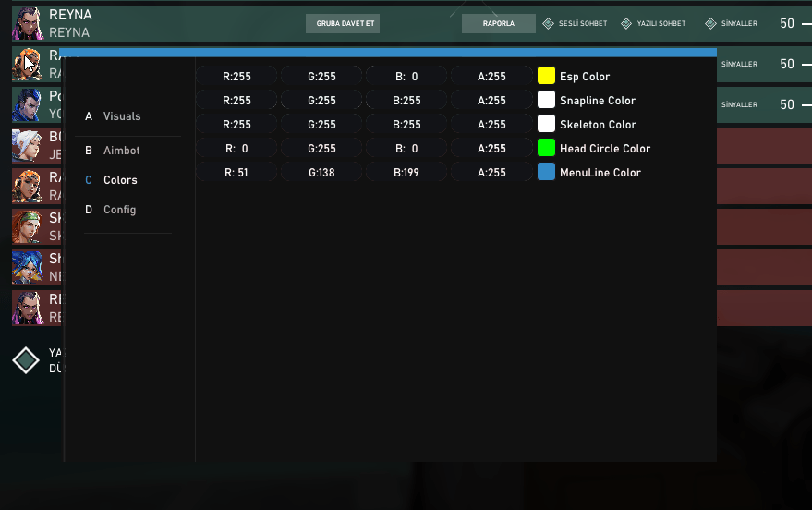The image size is (812, 510).
Task: Click the bottom Reyna agent portrait
Action: 27,308
